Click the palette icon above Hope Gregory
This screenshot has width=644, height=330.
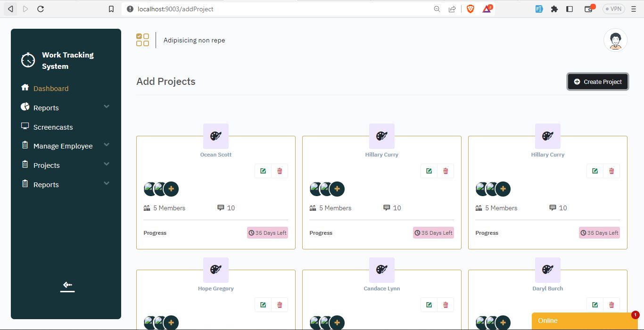click(x=216, y=270)
